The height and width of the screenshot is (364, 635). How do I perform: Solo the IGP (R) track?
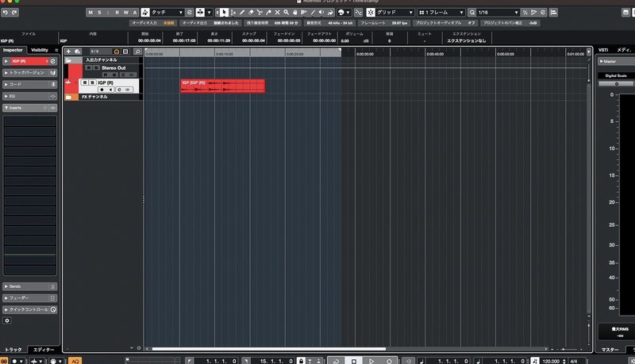[x=92, y=82]
